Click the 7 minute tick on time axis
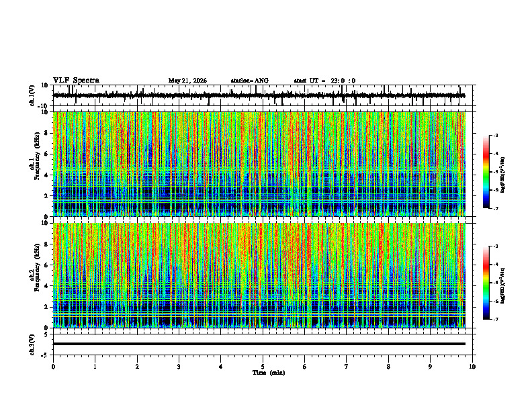532x411 pixels. pyautogui.click(x=347, y=367)
